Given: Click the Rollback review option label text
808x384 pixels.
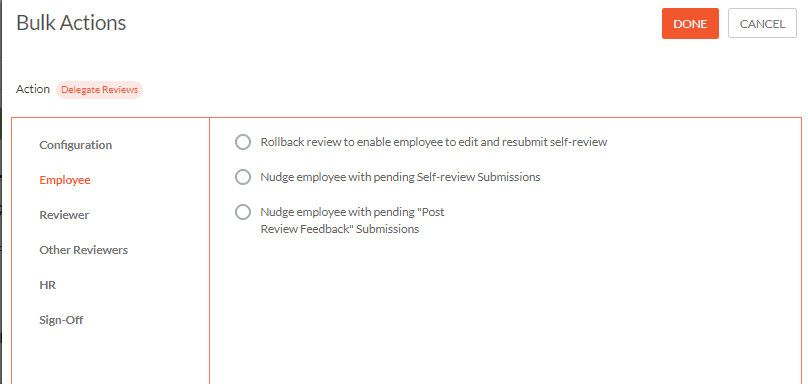Looking at the screenshot, I should pyautogui.click(x=434, y=142).
